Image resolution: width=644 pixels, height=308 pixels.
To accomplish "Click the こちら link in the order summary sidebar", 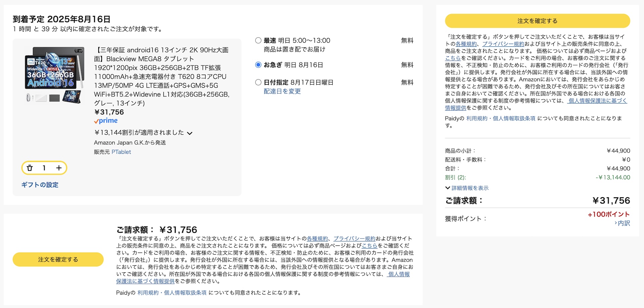I will (453, 58).
